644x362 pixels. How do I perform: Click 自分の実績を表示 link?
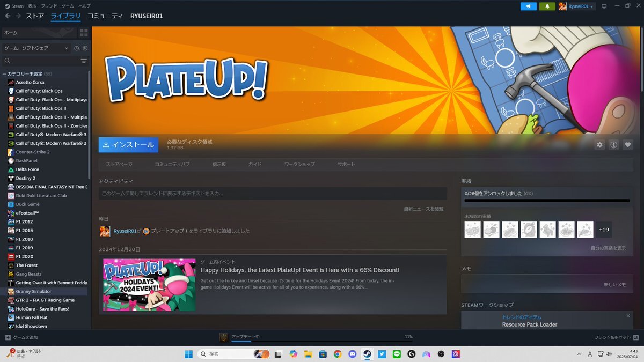click(608, 248)
